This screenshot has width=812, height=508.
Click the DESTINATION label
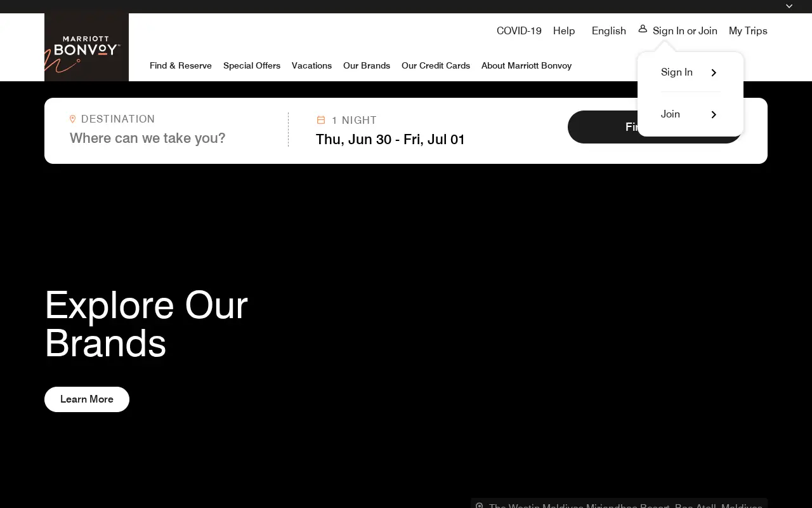click(118, 119)
